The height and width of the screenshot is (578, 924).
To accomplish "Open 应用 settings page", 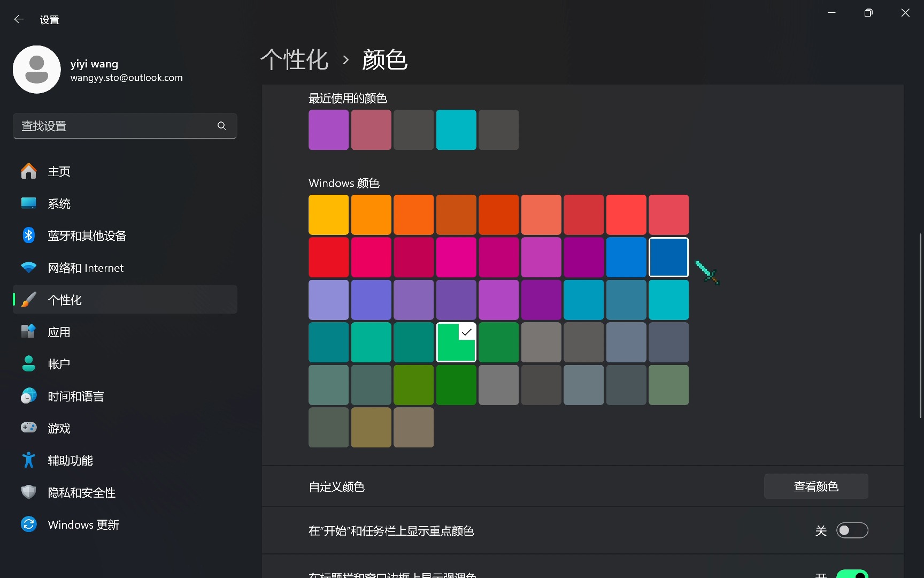I will click(x=125, y=332).
